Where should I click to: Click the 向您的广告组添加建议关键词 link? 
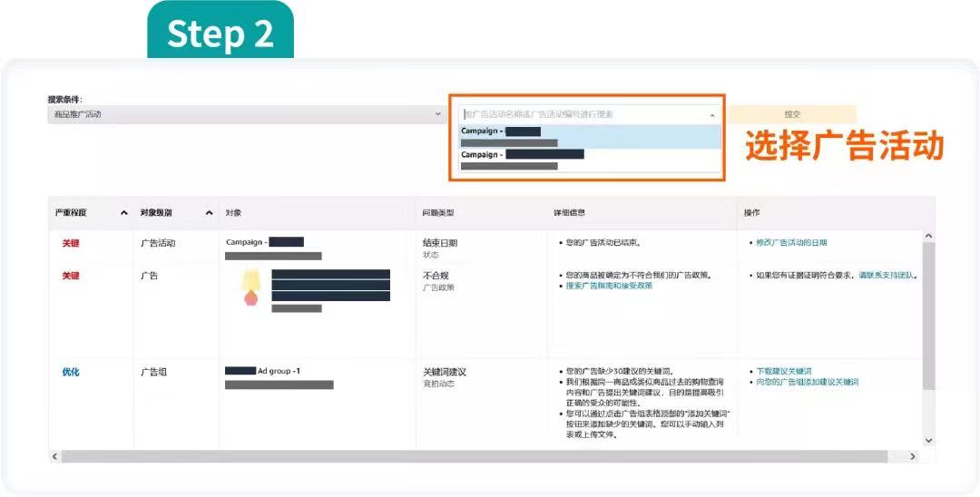807,382
